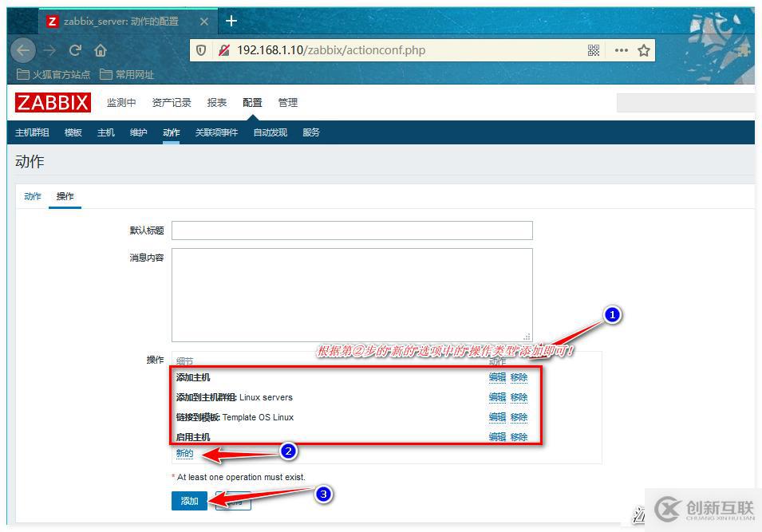Remove the 添加主机 operation
The height and width of the screenshot is (532, 762).
point(519,377)
